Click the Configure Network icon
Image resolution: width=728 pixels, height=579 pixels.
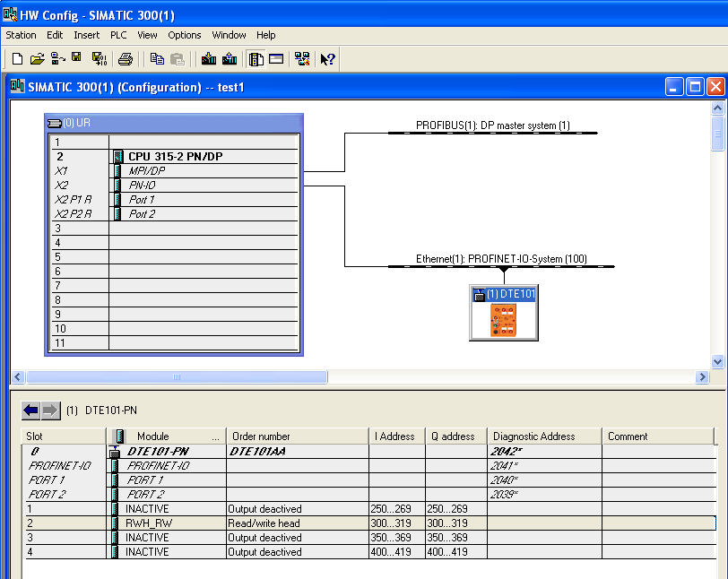pos(302,59)
